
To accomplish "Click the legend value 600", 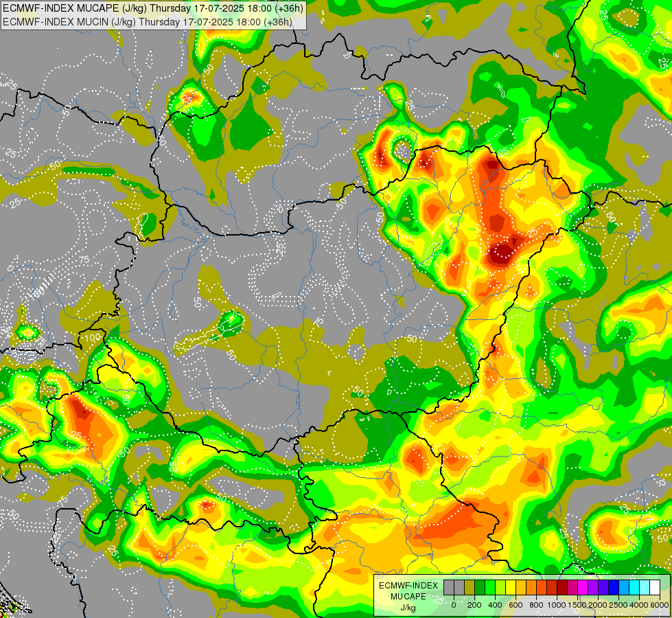I will coord(515,605).
